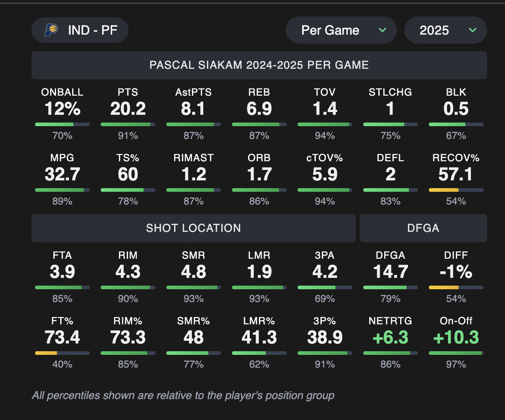505x420 pixels.
Task: Click the percentiles footnote text
Action: [x=183, y=395]
